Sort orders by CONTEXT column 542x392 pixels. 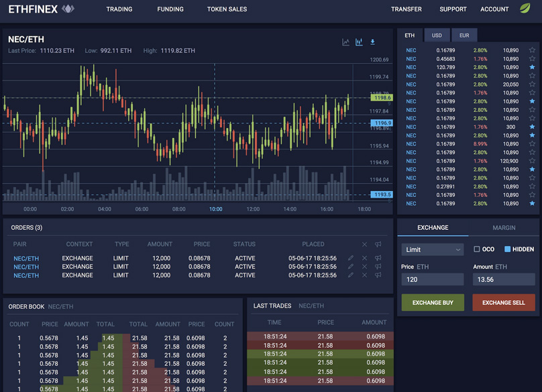(x=79, y=244)
